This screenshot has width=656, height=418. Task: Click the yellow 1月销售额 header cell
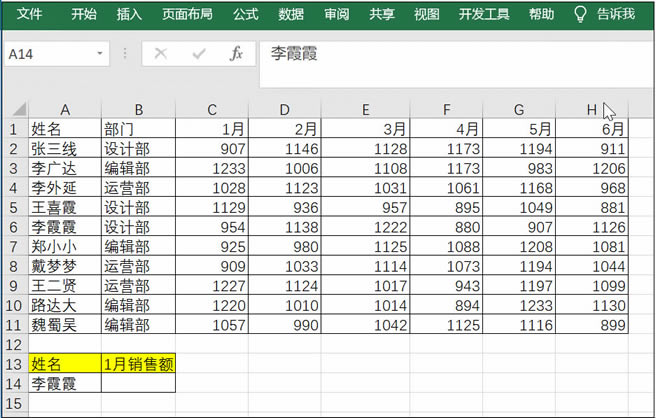point(138,364)
